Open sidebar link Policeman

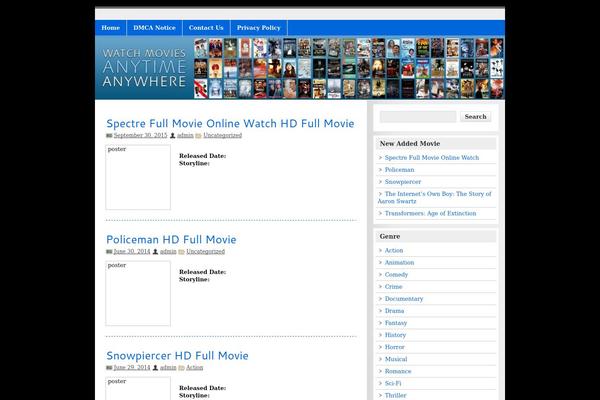pyautogui.click(x=399, y=170)
